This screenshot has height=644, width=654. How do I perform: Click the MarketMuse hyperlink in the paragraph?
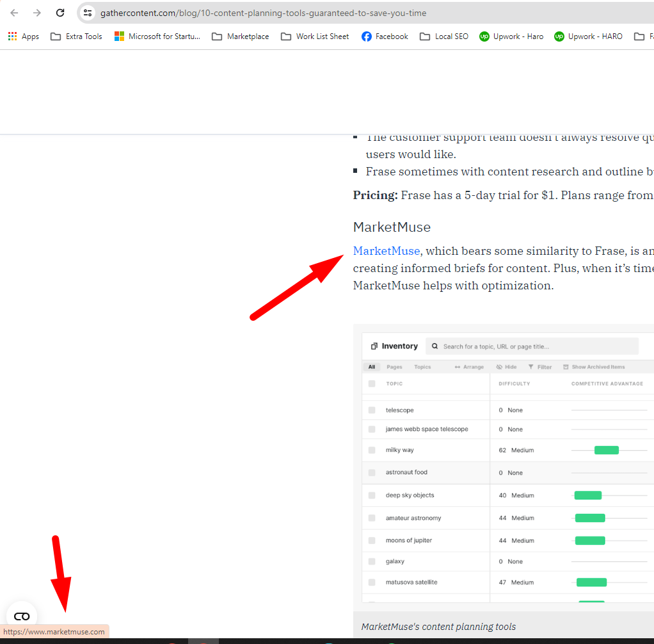click(387, 251)
